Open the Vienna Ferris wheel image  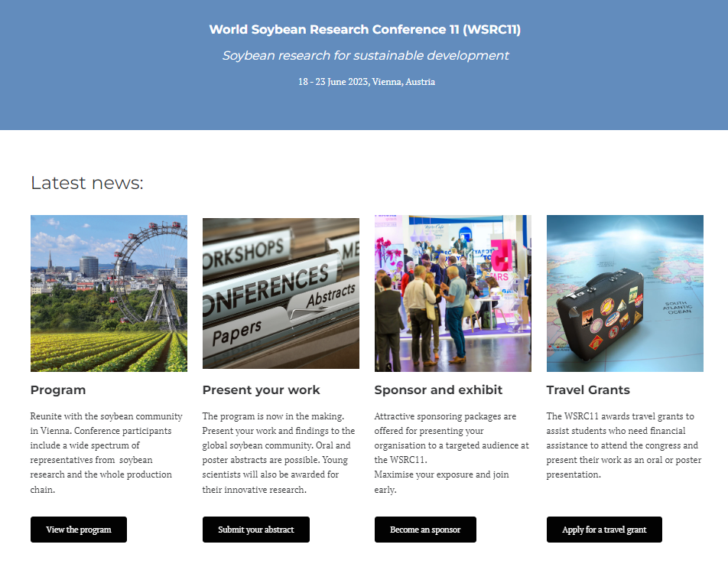click(x=109, y=293)
